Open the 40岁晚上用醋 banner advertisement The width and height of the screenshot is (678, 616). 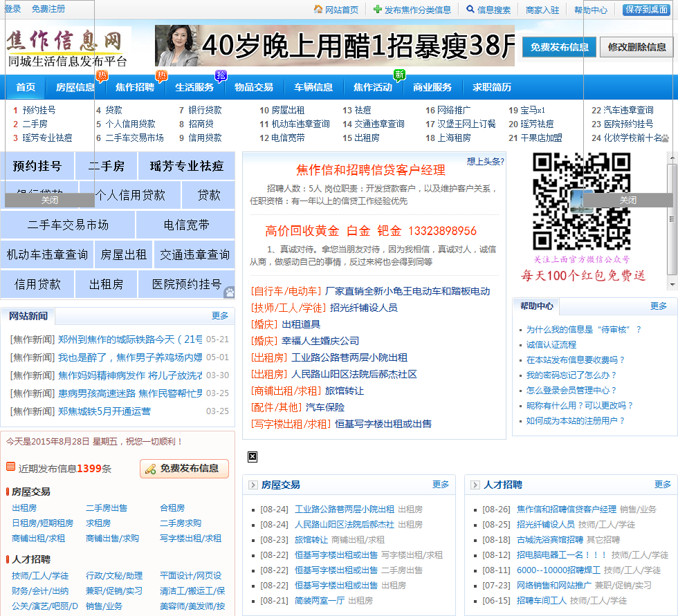click(335, 46)
